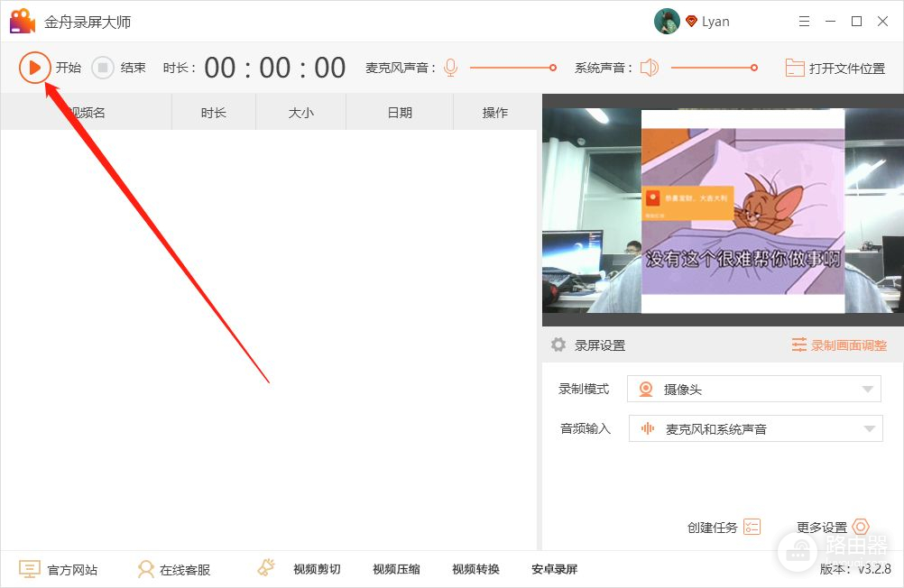Screen dimensions: 904x588
Task: Mute the microphone using the mic icon
Action: point(450,68)
